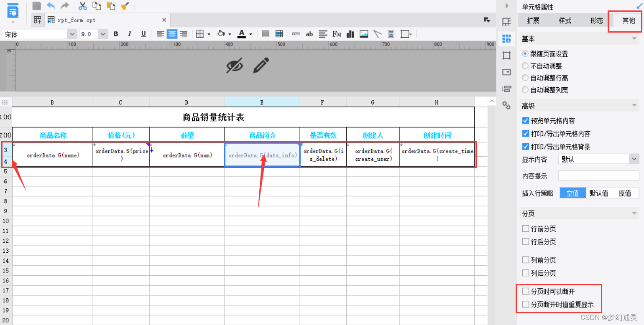Switch to the 样式 tab
Image resolution: width=644 pixels, height=325 pixels.
(x=565, y=20)
